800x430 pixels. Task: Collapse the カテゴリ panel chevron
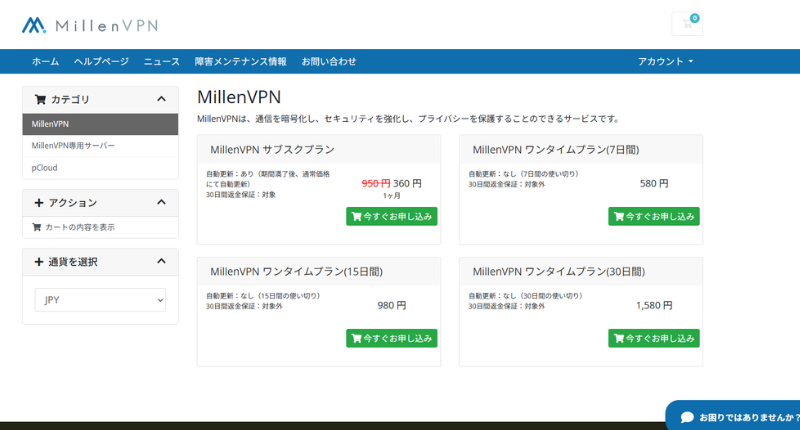(x=161, y=99)
